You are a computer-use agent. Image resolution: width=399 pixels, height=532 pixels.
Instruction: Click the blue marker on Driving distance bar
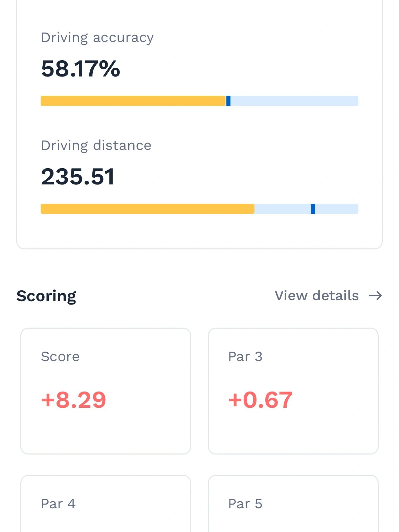pos(313,209)
